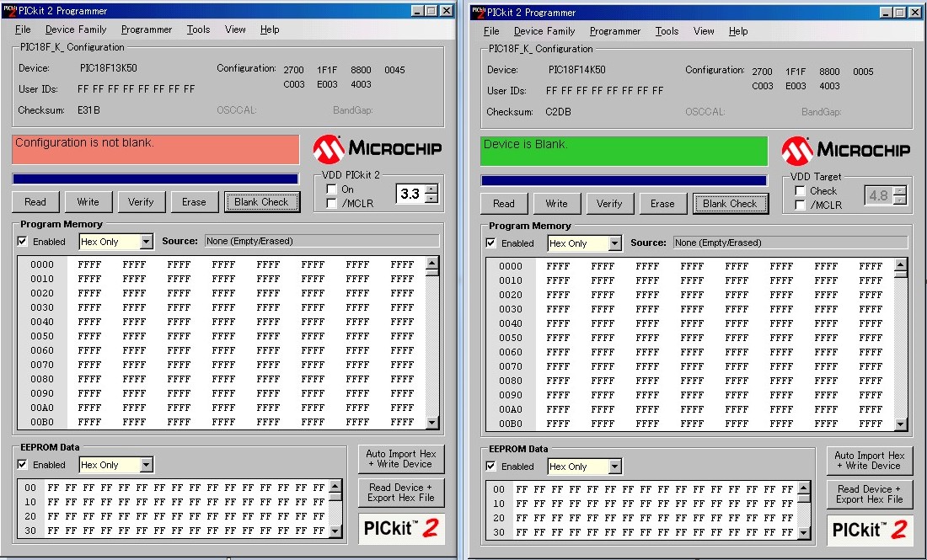Image resolution: width=927 pixels, height=560 pixels.
Task: Click Program Memory scroll-up arrow in PIC18F14K50 window
Action: tap(901, 265)
